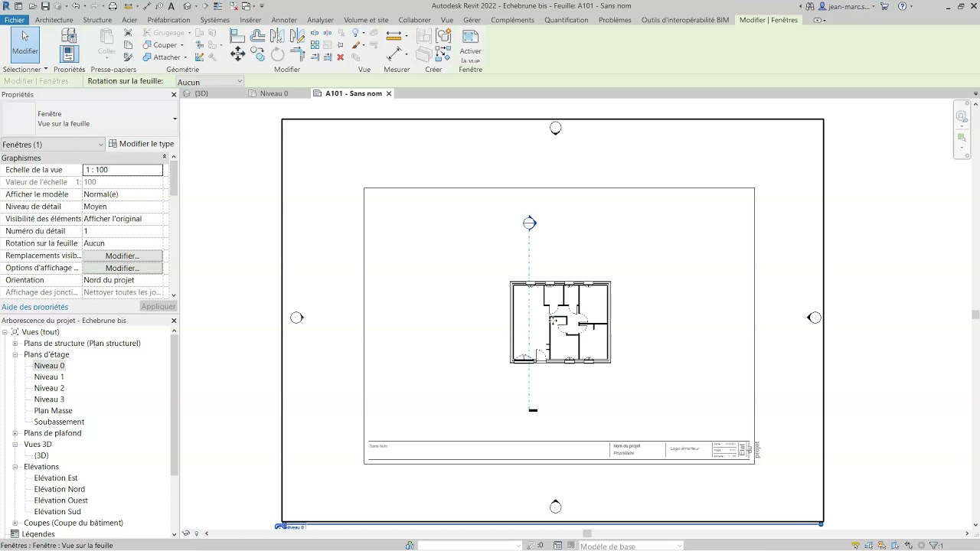Switch to the Niveau 0 view tab
This screenshot has height=551, width=980.
(274, 93)
